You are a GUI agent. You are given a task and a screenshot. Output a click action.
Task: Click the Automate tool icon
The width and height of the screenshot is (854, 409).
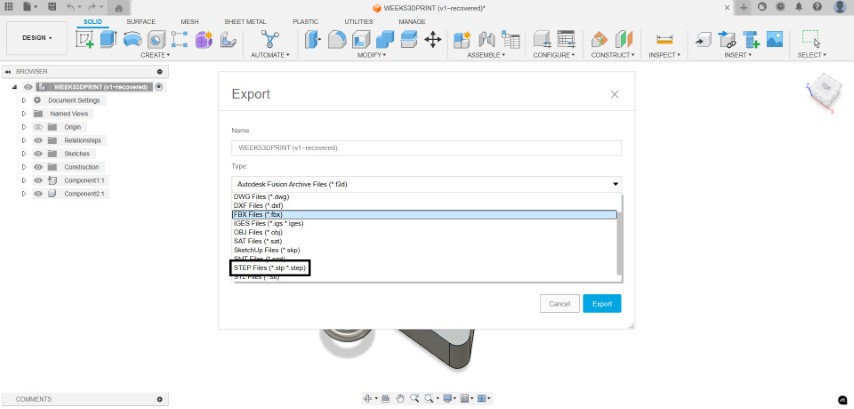click(270, 39)
